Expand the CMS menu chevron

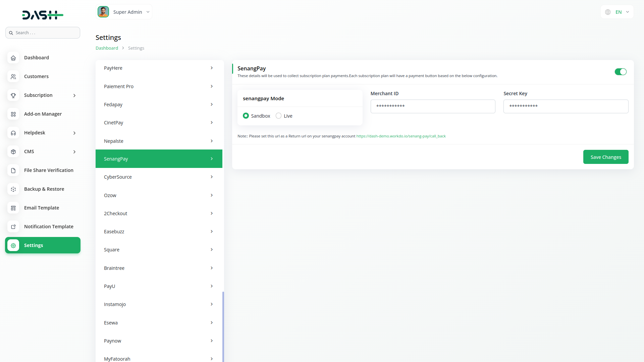coord(74,152)
